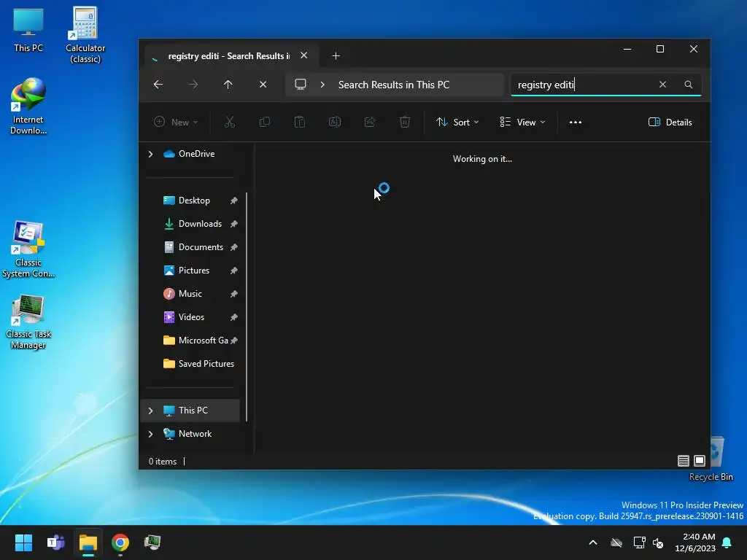Click the PC icon in address bar

tap(300, 85)
